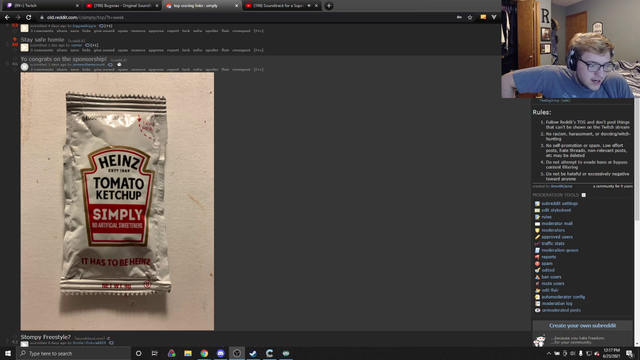Collapse the expanded post via its X thumbnail

24,67
